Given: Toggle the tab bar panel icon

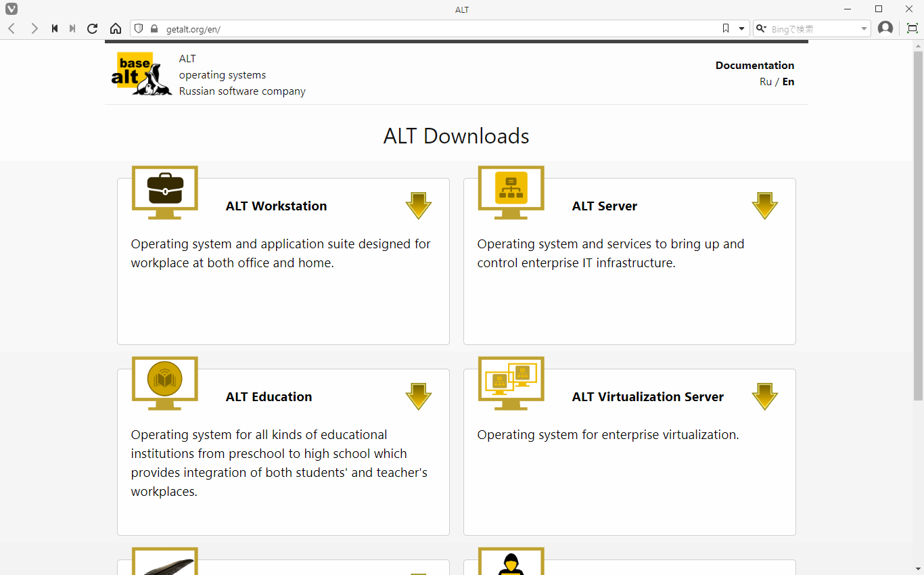Looking at the screenshot, I should click(912, 28).
